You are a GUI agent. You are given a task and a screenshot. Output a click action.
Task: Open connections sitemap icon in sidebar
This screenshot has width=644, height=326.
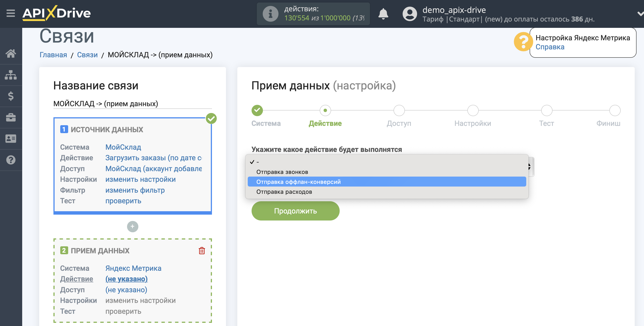[x=11, y=75]
